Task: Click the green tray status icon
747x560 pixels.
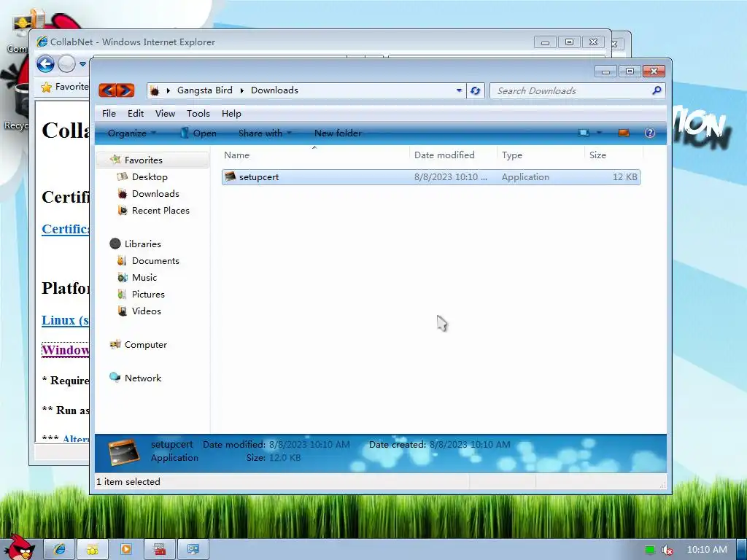Action: [649, 550]
